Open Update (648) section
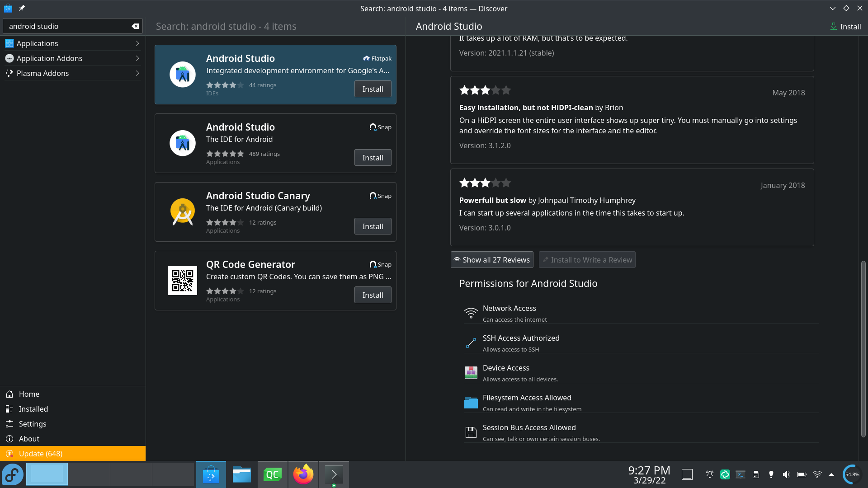Screen dimensions: 868x488 [x=73, y=454]
